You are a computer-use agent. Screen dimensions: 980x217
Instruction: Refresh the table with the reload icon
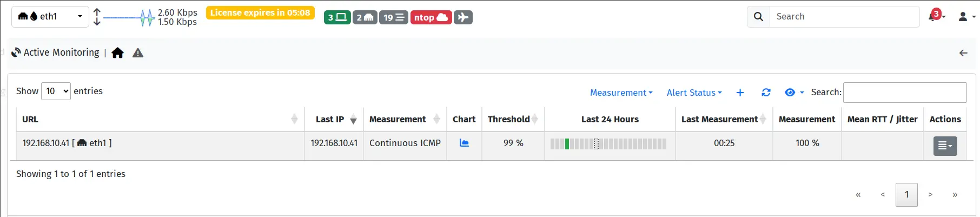[x=766, y=93]
